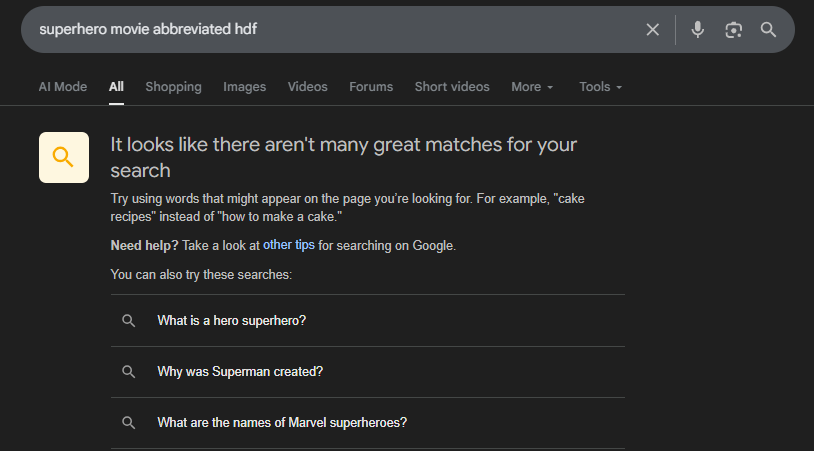Open the Short videos tab
The height and width of the screenshot is (451, 814).
(452, 87)
